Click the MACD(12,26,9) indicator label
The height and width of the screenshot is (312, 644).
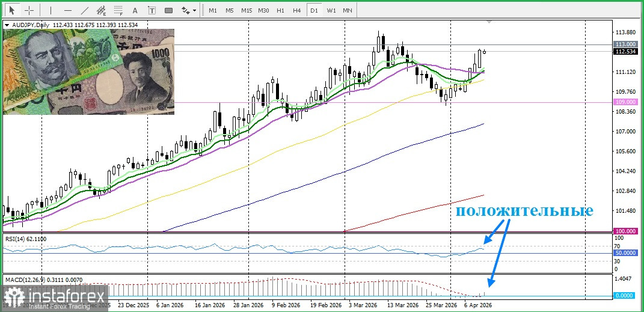point(43,280)
